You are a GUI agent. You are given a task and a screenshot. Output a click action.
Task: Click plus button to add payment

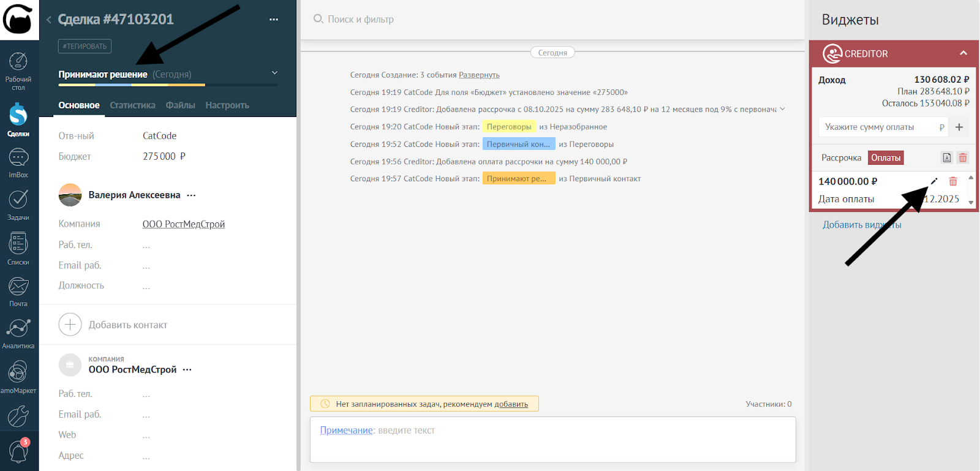coord(959,127)
